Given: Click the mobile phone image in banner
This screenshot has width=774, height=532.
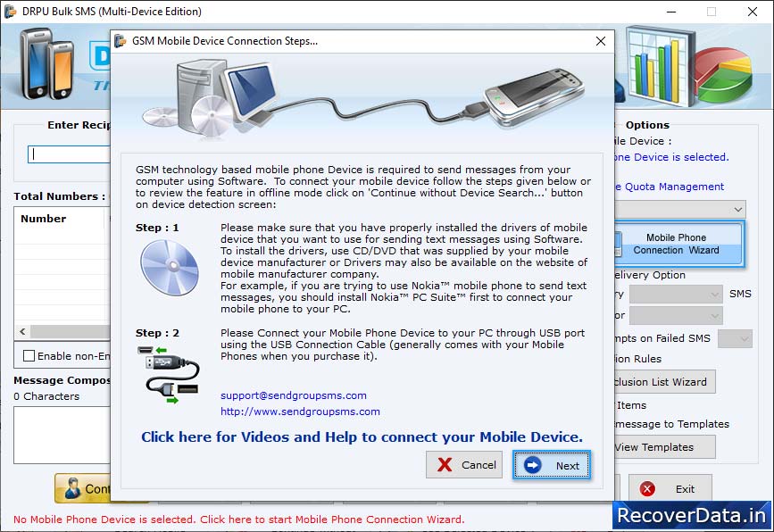Looking at the screenshot, I should click(x=533, y=96).
